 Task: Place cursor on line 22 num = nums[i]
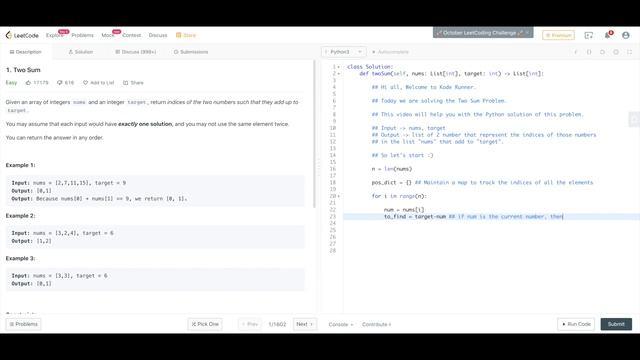(x=404, y=210)
